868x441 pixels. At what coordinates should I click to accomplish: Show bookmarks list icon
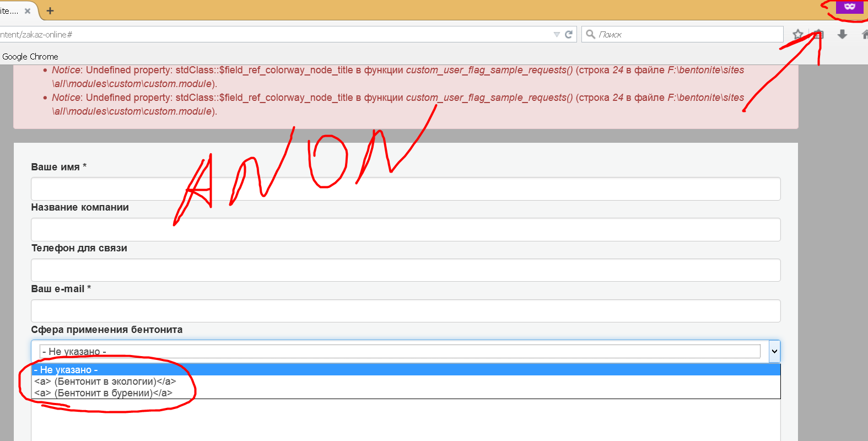pyautogui.click(x=819, y=34)
